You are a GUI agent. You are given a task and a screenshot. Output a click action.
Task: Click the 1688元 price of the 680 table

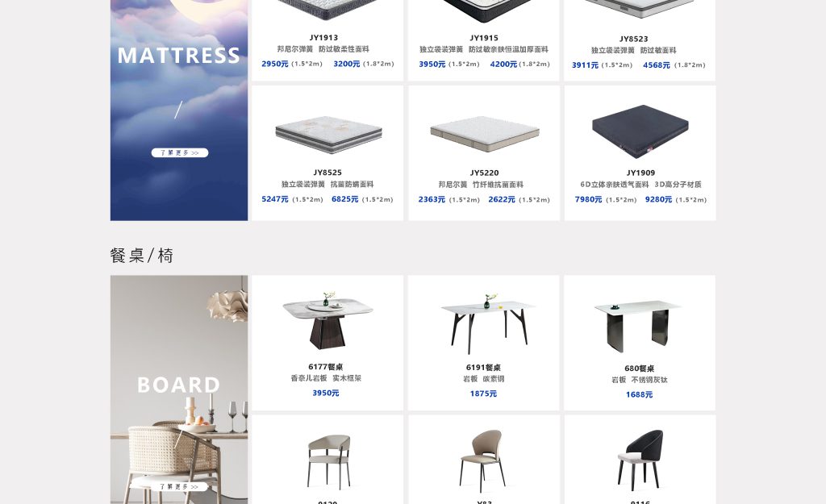(639, 394)
